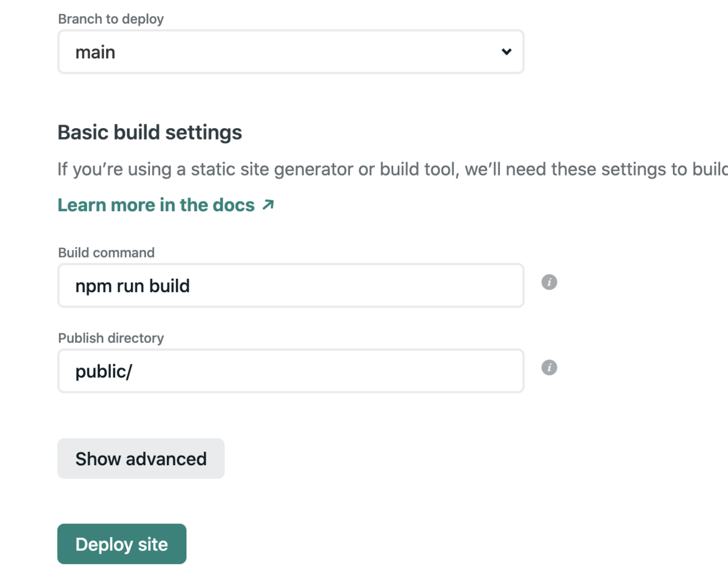Click the "Branch to deploy" label
The image size is (728, 581).
[x=111, y=19]
